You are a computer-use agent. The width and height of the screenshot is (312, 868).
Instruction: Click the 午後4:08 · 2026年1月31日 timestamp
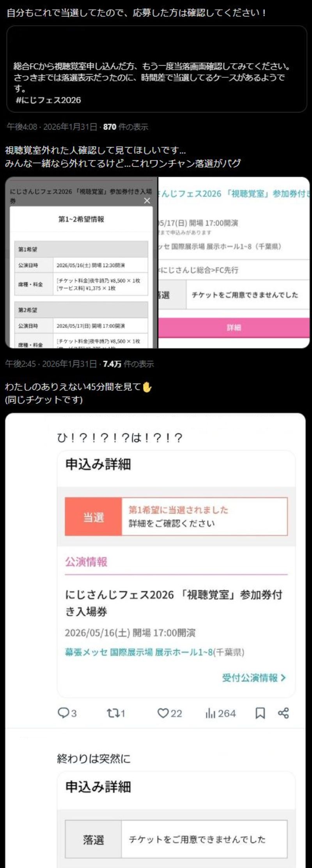[52, 126]
